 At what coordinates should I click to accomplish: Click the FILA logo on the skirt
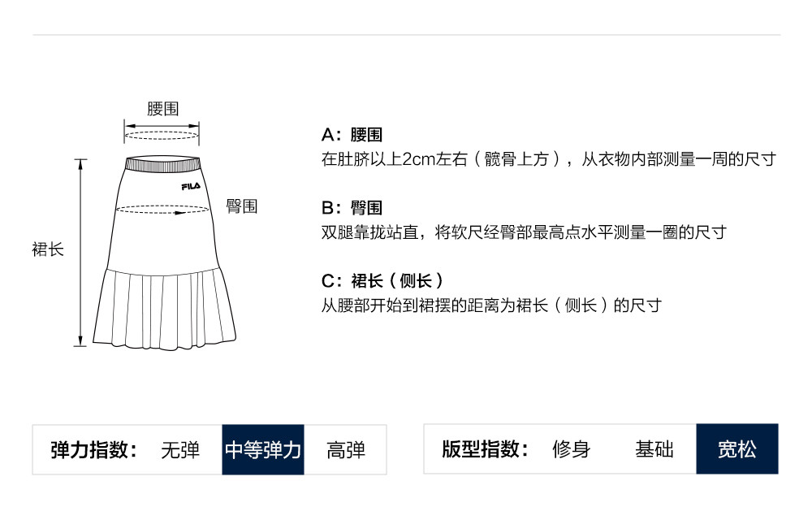pos(191,186)
